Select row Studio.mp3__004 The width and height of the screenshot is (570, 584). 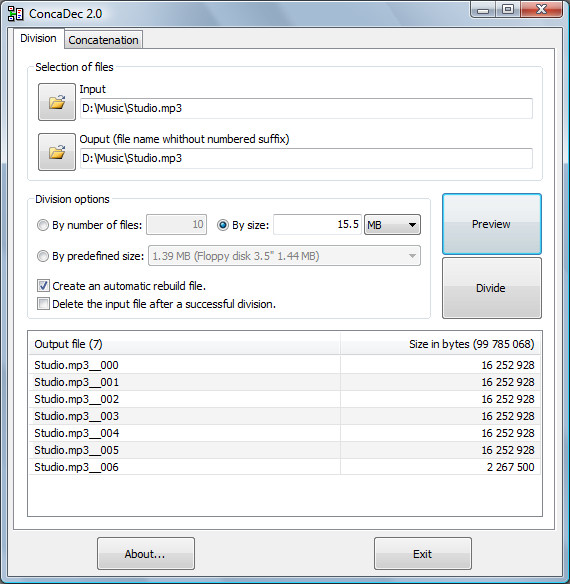(x=285, y=433)
